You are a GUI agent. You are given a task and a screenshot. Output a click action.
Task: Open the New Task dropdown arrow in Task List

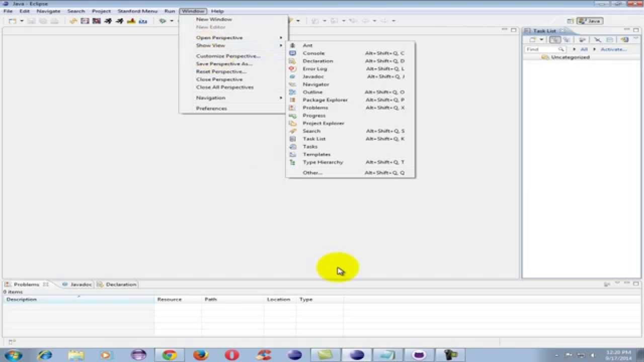coord(541,40)
